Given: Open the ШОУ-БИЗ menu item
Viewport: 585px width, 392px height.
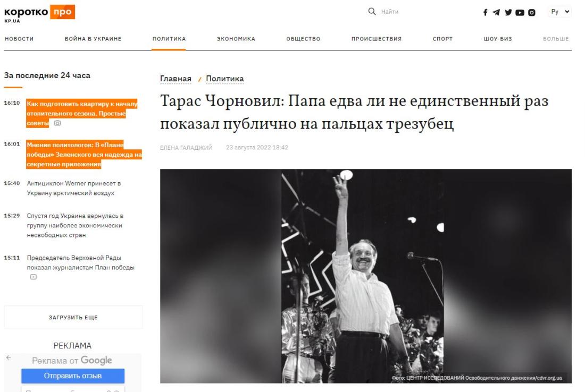Looking at the screenshot, I should pos(498,39).
